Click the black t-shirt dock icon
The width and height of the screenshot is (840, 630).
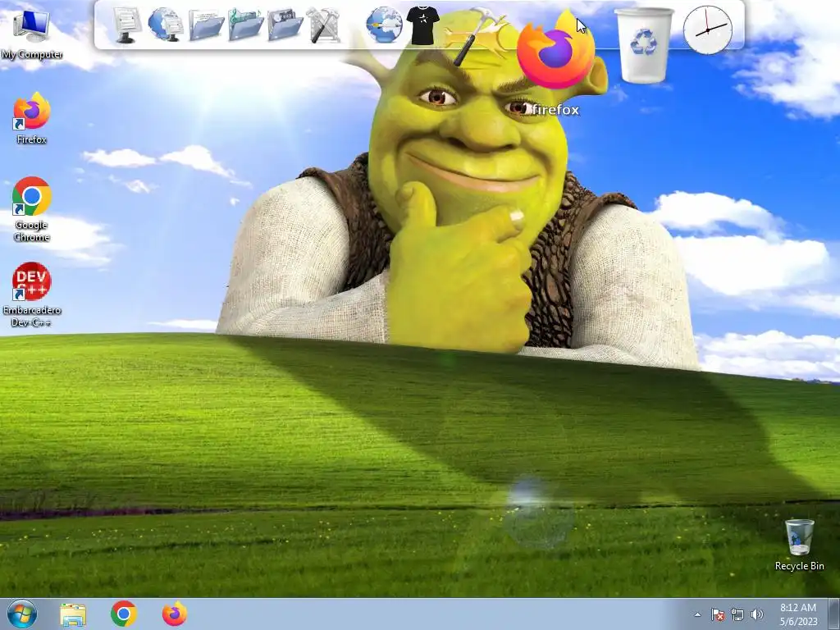pyautogui.click(x=422, y=25)
